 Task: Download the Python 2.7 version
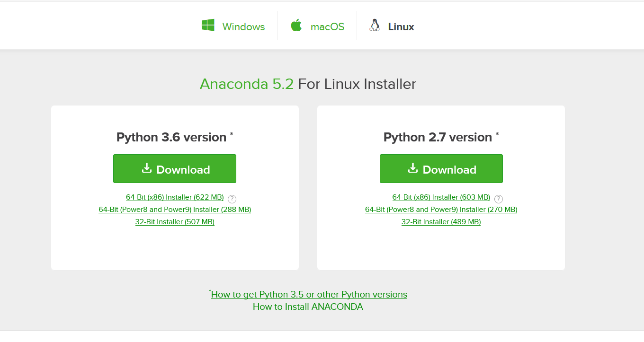pyautogui.click(x=441, y=169)
